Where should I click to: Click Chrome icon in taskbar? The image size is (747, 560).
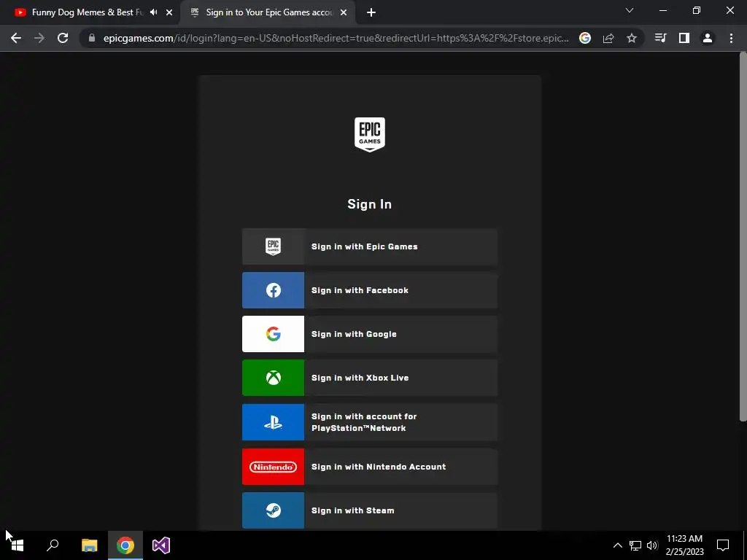[125, 545]
